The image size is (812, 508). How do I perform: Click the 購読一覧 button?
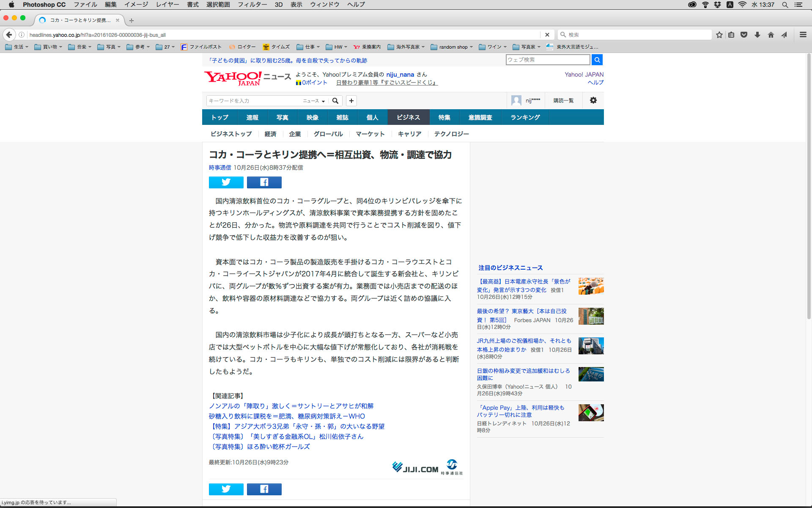pos(563,100)
